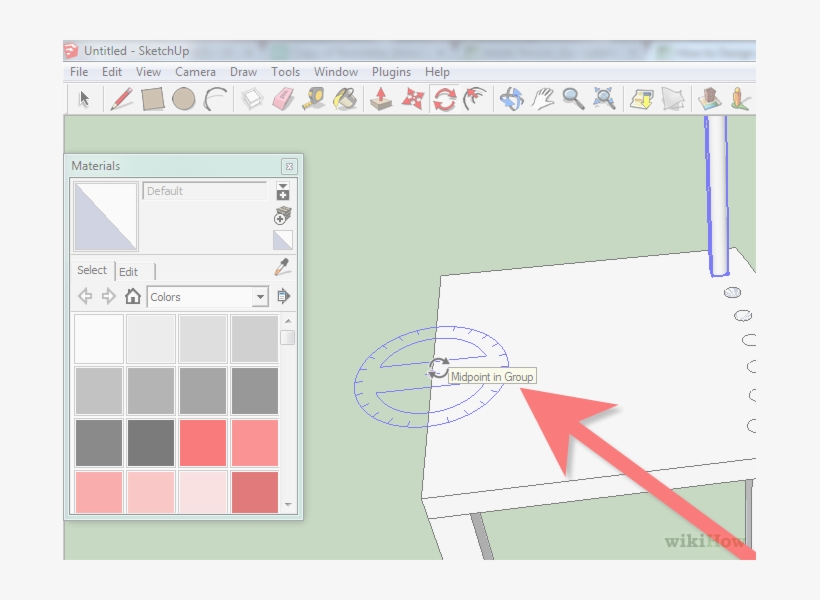Select the Tape Measure tool
The height and width of the screenshot is (600, 820).
coord(314,99)
